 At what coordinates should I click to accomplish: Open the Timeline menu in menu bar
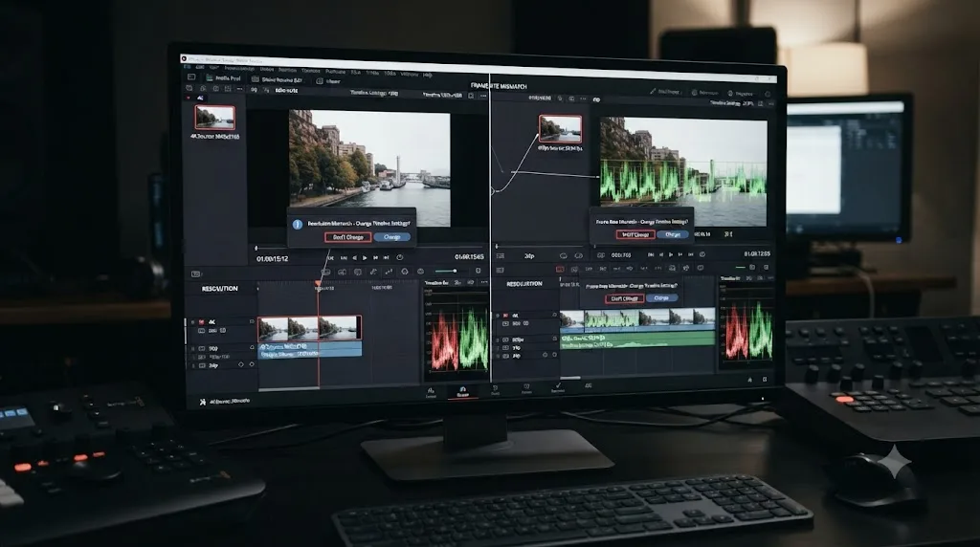point(311,71)
